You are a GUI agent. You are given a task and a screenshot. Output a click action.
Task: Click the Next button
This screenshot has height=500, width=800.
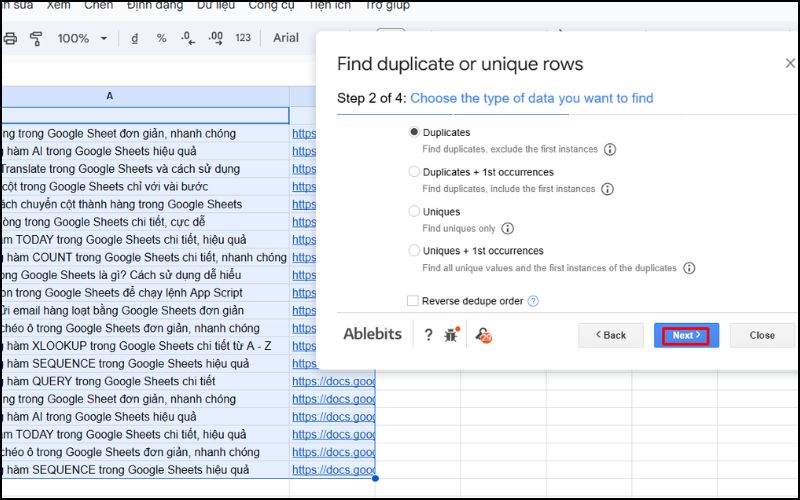[686, 335]
